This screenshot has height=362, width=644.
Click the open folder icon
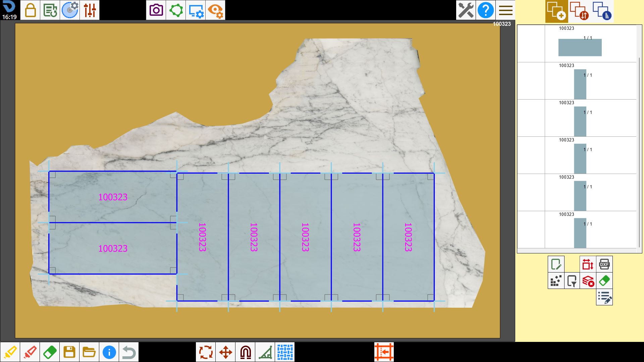click(x=89, y=352)
